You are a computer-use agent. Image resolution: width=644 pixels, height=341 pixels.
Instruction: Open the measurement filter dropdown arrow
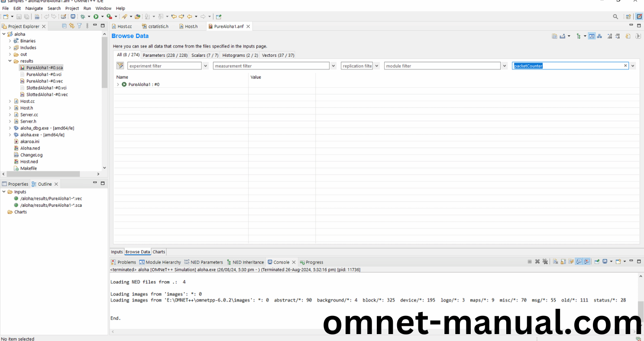333,66
